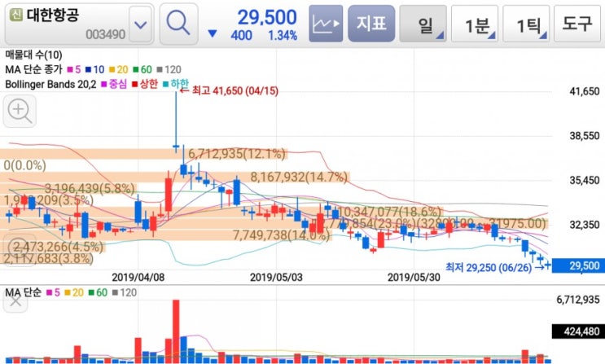Click volume panel MA 5 legend entry

tap(53, 292)
